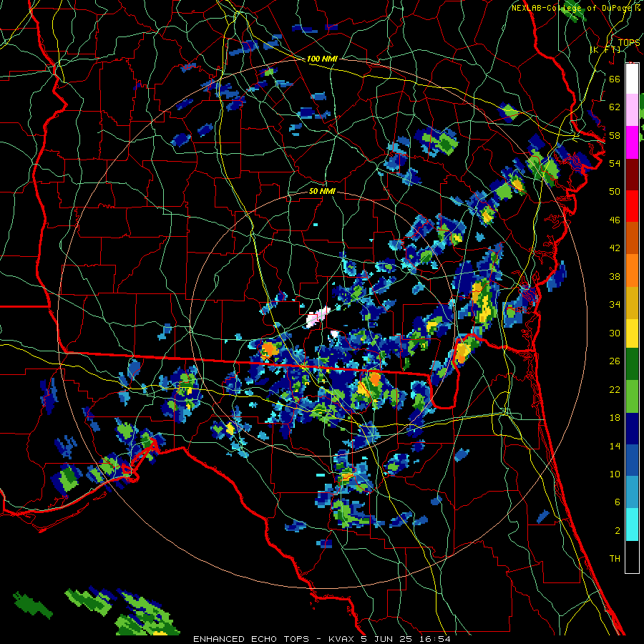Click the "50 NMI" range ring label
The width and height of the screenshot is (644, 644).
(x=322, y=191)
